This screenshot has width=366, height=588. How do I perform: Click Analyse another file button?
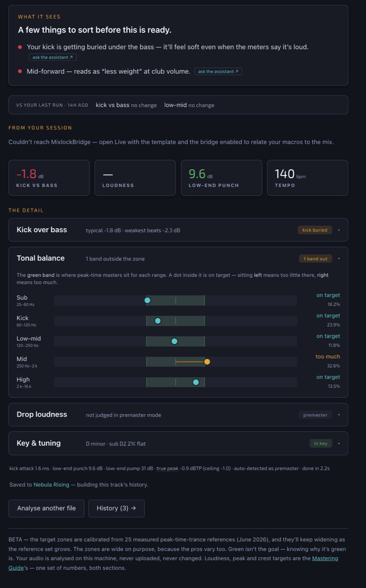click(46, 508)
